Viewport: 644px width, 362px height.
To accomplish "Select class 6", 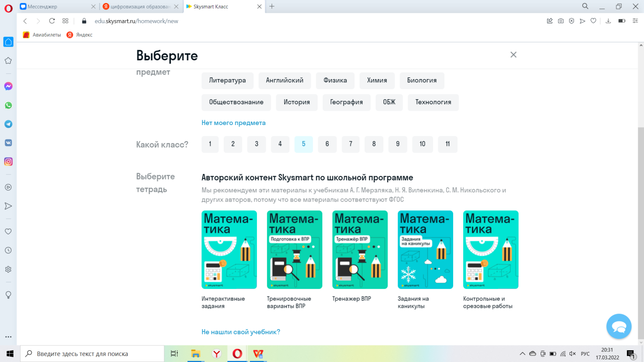I will pos(327,144).
